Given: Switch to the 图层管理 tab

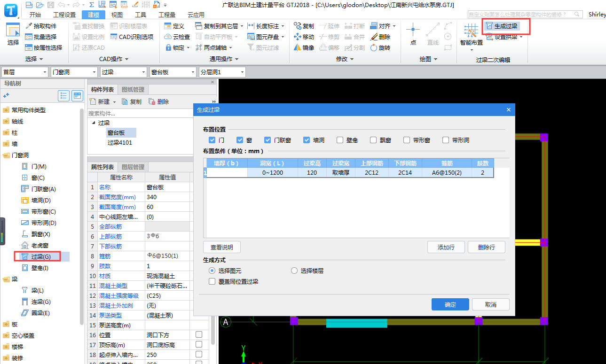Looking at the screenshot, I should [134, 167].
